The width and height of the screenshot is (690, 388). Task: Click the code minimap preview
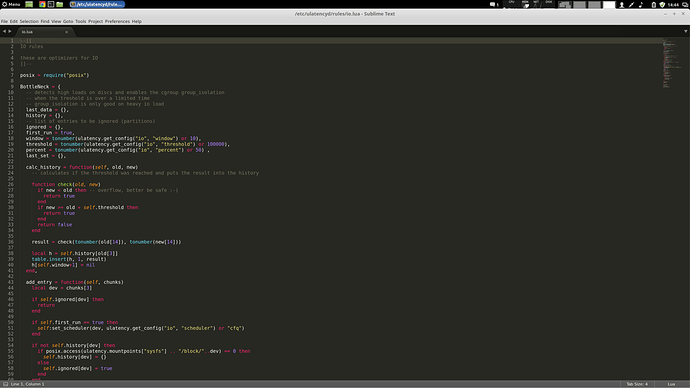[672, 64]
